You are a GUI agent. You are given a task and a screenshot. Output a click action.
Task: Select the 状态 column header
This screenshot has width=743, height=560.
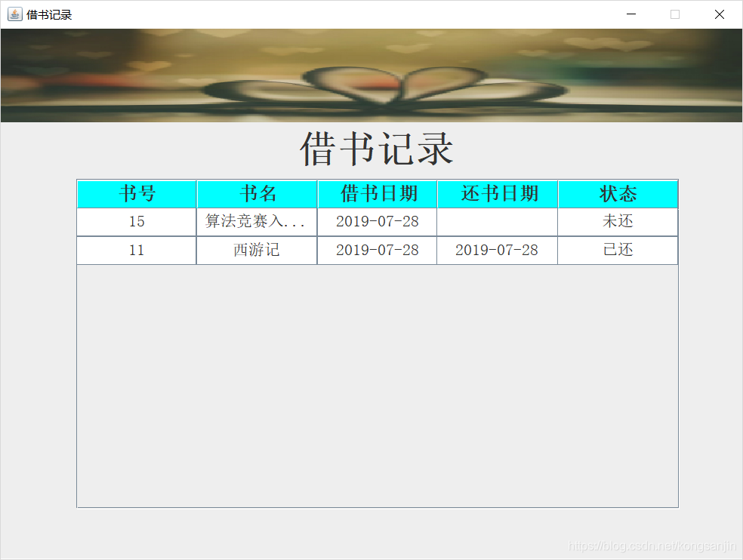click(618, 194)
